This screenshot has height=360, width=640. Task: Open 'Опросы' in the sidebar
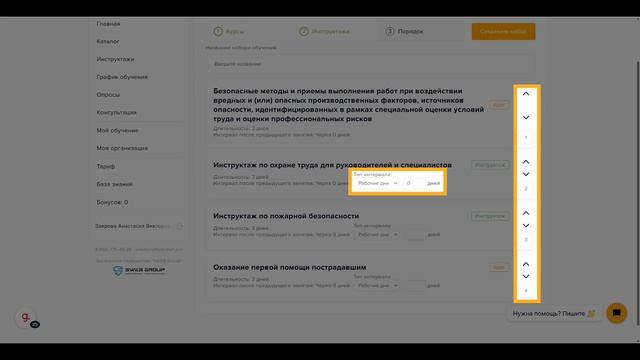[108, 95]
